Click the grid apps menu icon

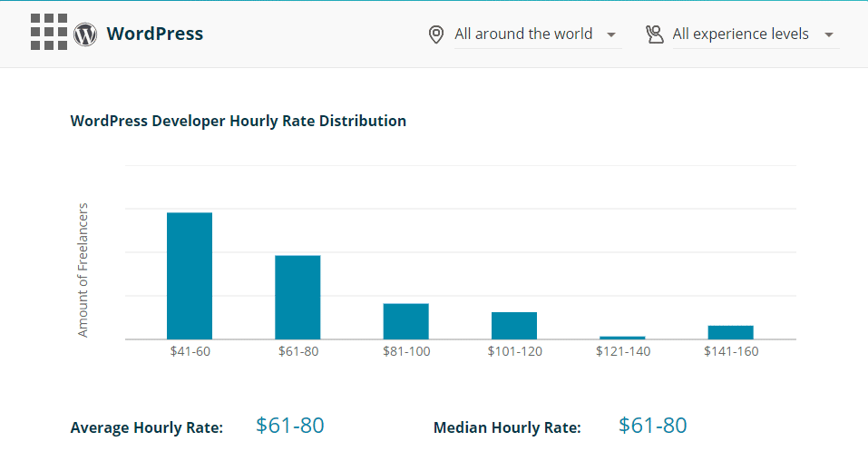pos(49,32)
